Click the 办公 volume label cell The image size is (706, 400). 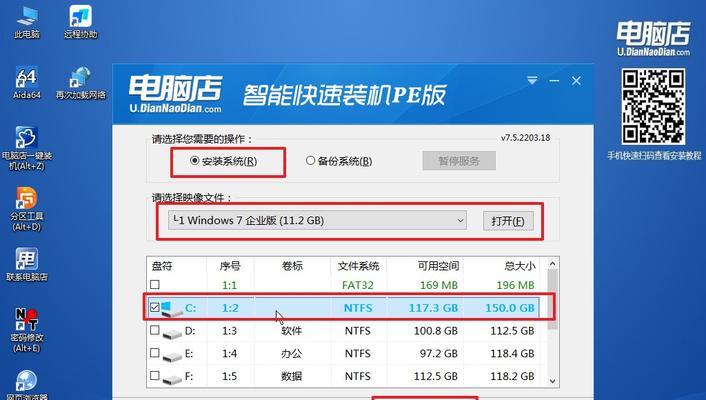click(291, 353)
